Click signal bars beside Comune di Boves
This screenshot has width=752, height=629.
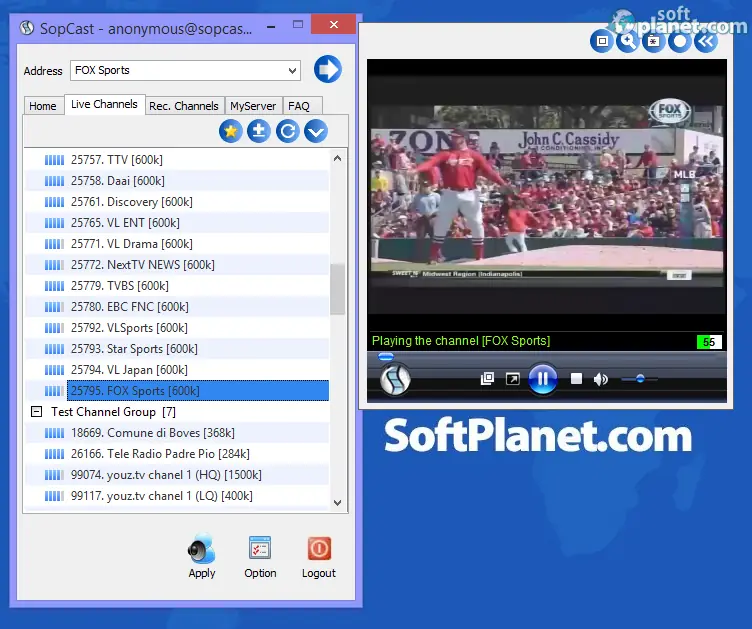pos(54,433)
